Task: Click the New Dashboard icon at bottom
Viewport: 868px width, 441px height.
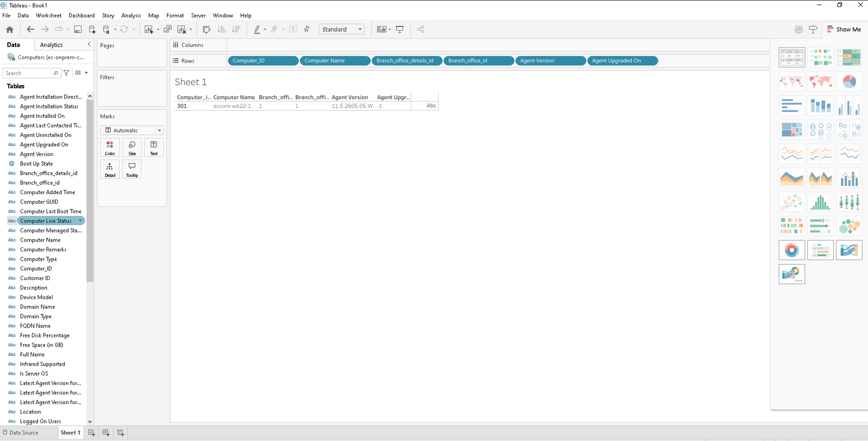Action: [106, 433]
